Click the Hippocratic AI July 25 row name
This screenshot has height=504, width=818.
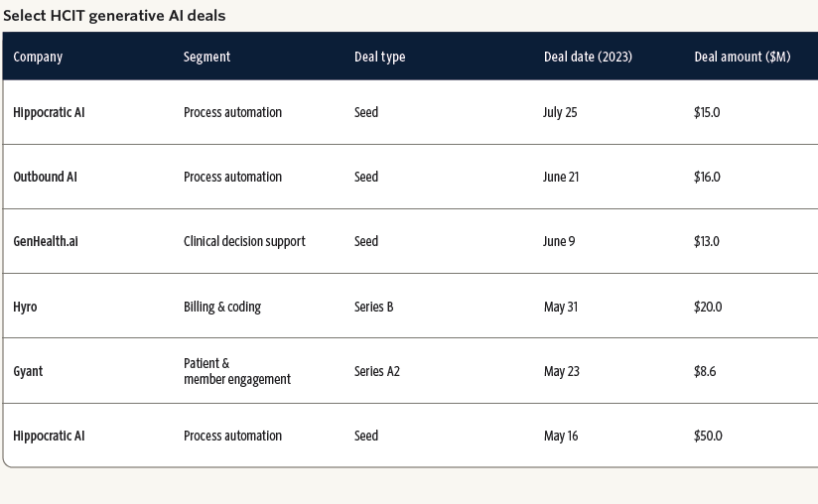coord(49,112)
